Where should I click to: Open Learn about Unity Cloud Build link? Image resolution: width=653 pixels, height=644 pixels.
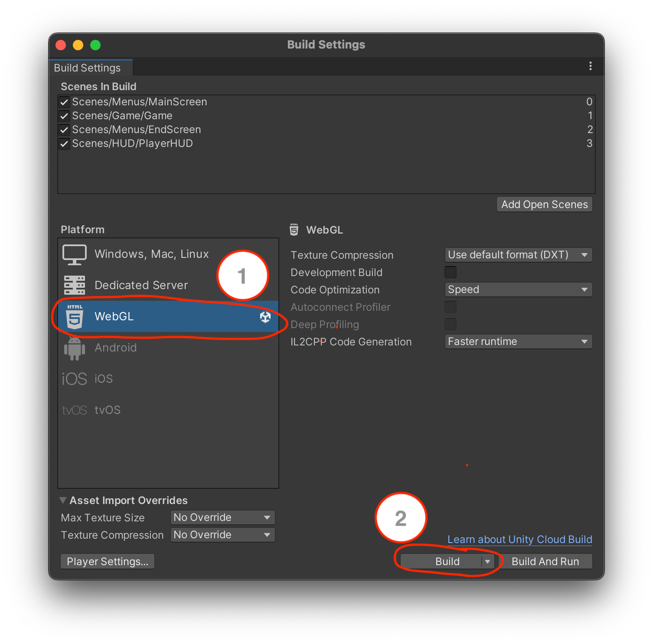(x=520, y=540)
